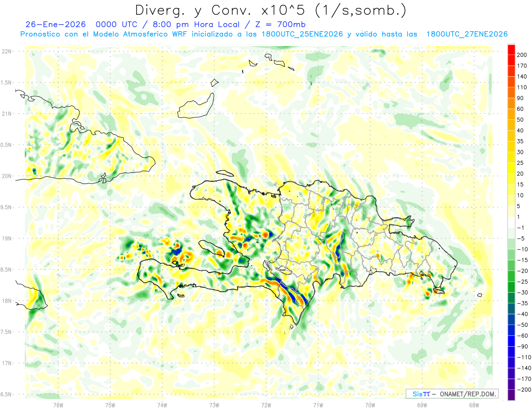Click the '22N' latitude label
Screen dimensions: 532x411
[x=7, y=51]
